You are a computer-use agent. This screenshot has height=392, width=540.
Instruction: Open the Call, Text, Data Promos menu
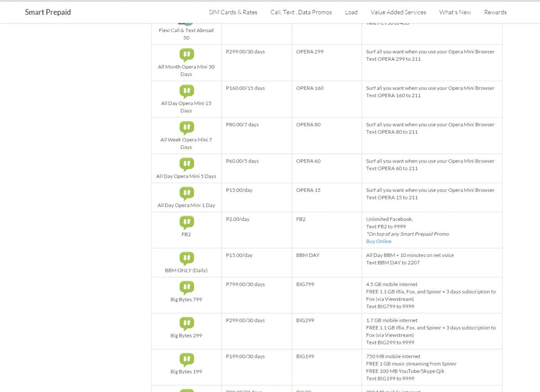(x=301, y=12)
